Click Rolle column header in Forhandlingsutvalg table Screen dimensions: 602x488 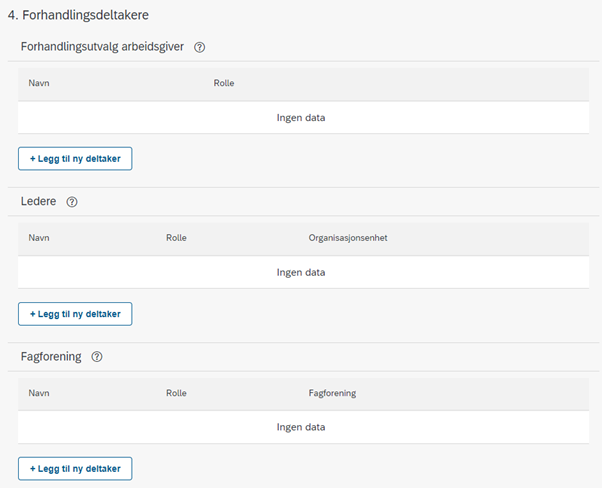224,83
